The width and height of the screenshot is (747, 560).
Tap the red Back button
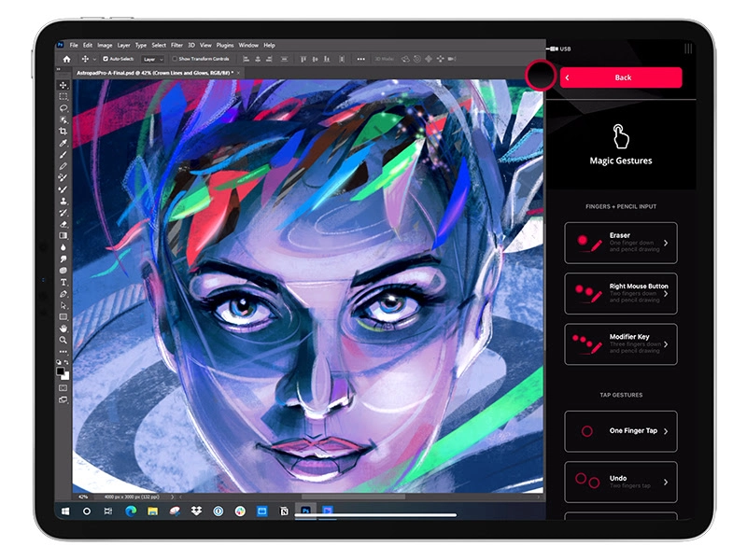(621, 77)
